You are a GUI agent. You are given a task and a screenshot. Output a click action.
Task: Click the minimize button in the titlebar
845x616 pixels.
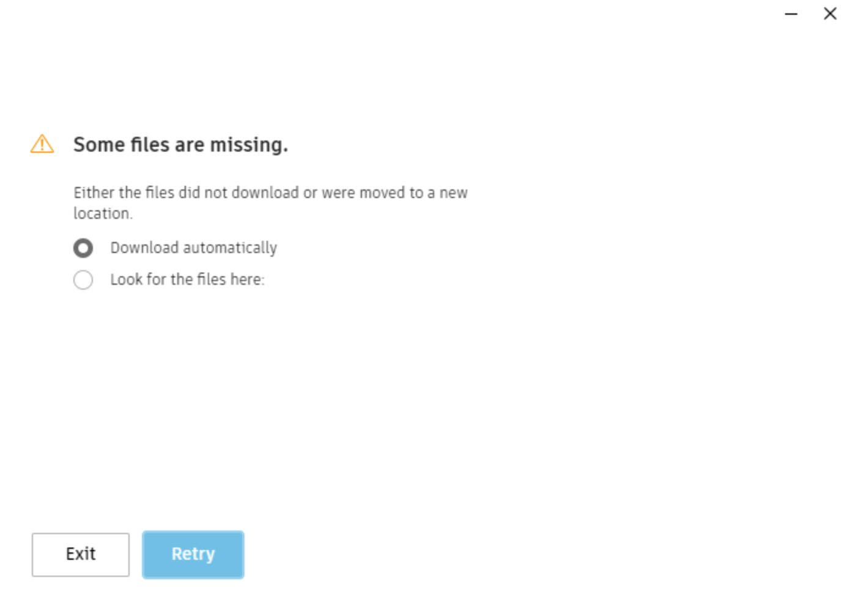coord(791,13)
